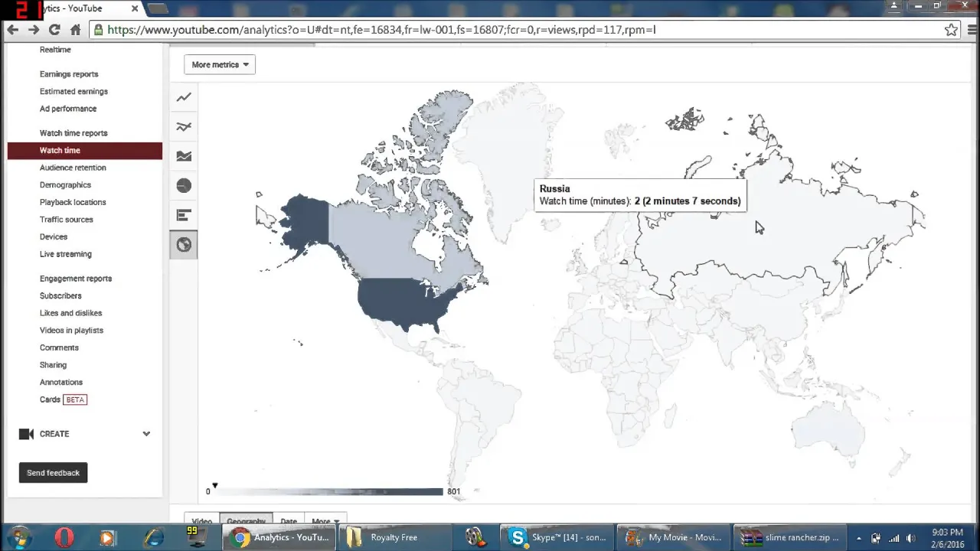
Task: Select the stacked area chart icon
Action: pos(184,156)
